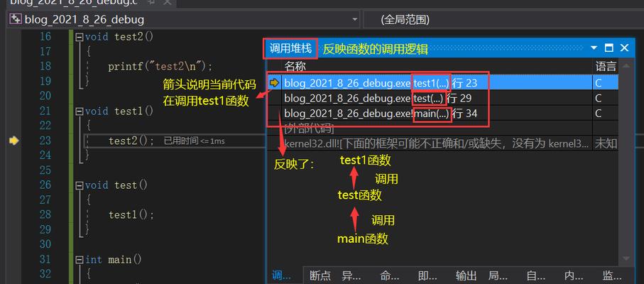Click the test1(); call on line 28
644x284 pixels.
coord(131,215)
